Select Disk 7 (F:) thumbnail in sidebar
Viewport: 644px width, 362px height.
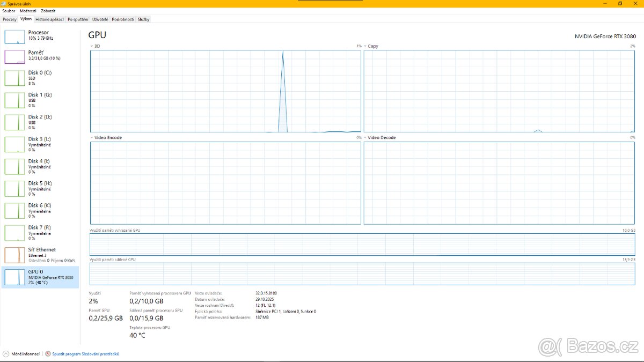point(14,233)
